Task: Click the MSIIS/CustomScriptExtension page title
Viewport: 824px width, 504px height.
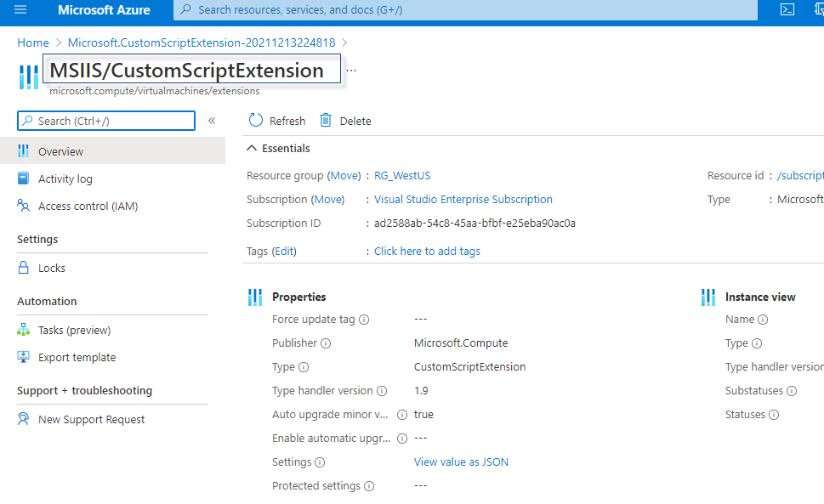Action: tap(186, 71)
